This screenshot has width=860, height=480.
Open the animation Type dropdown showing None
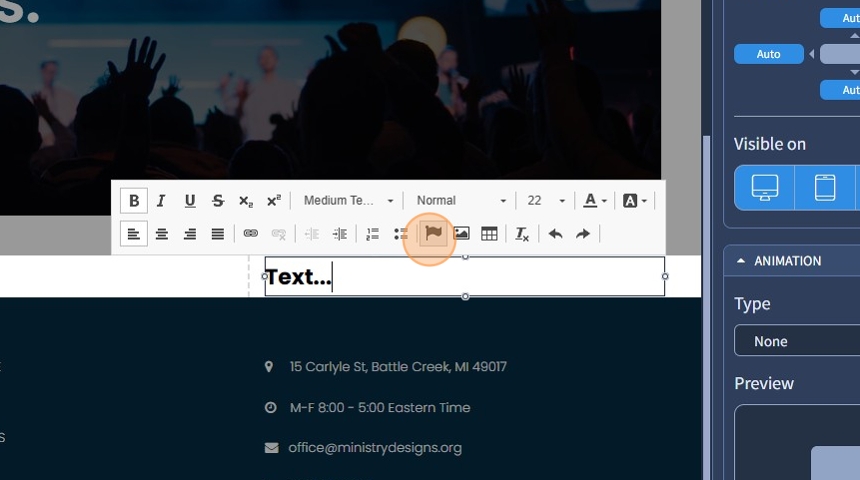tap(797, 341)
